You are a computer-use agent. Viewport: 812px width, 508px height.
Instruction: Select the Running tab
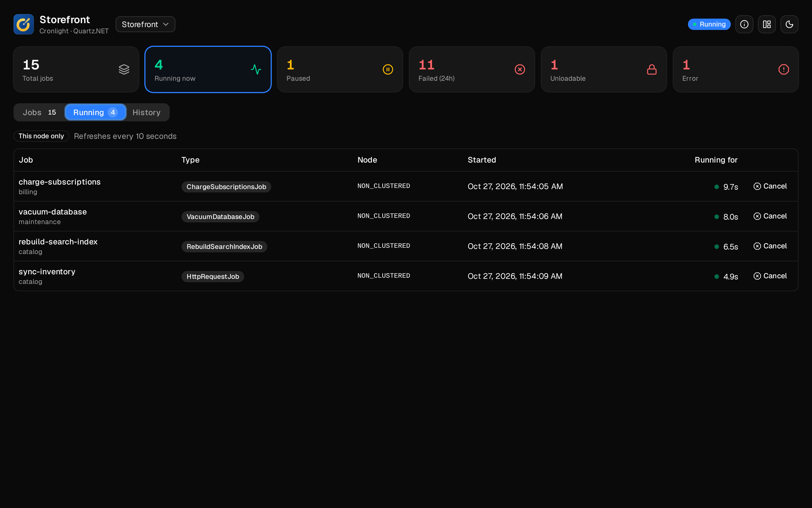[x=96, y=112]
